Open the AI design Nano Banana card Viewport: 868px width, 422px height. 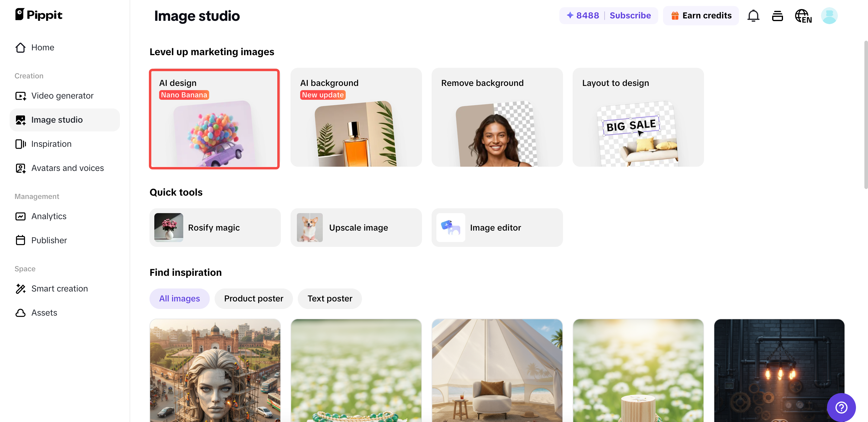tap(214, 119)
